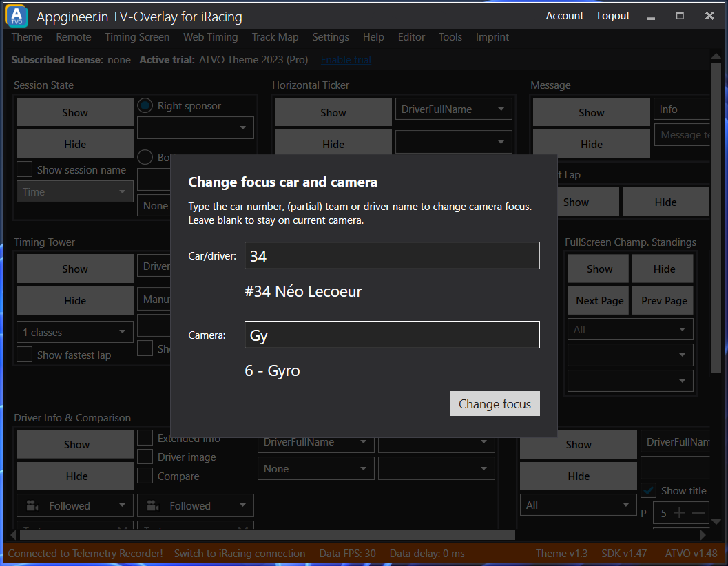The image size is (728, 566).
Task: Expand the None dropdown below DriverFullName
Action: [x=315, y=468]
